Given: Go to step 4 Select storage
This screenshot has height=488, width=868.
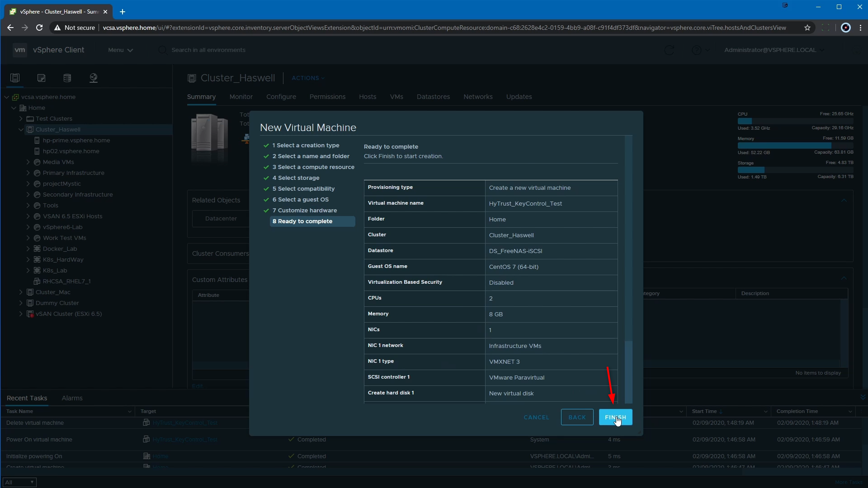Looking at the screenshot, I should pyautogui.click(x=296, y=178).
